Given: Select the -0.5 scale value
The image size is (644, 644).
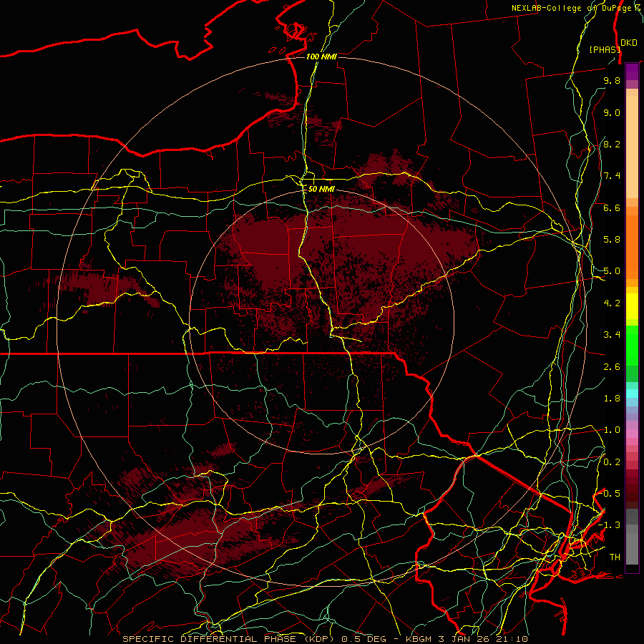Looking at the screenshot, I should [610, 494].
